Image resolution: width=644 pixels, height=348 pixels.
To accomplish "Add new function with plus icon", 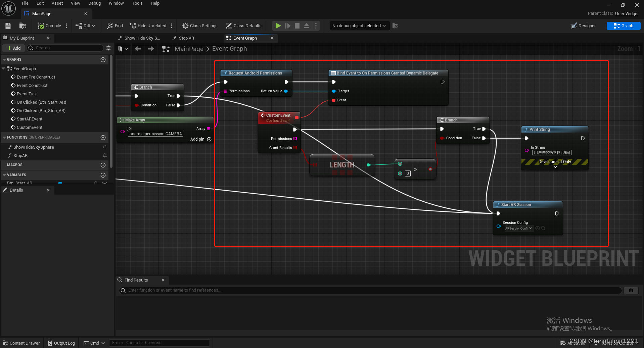I will click(103, 138).
